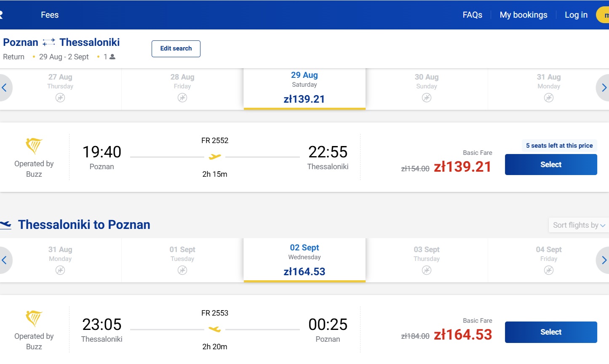The width and height of the screenshot is (609, 364).
Task: Choose the 01 Sept Tuesday date tab
Action: coord(182,260)
